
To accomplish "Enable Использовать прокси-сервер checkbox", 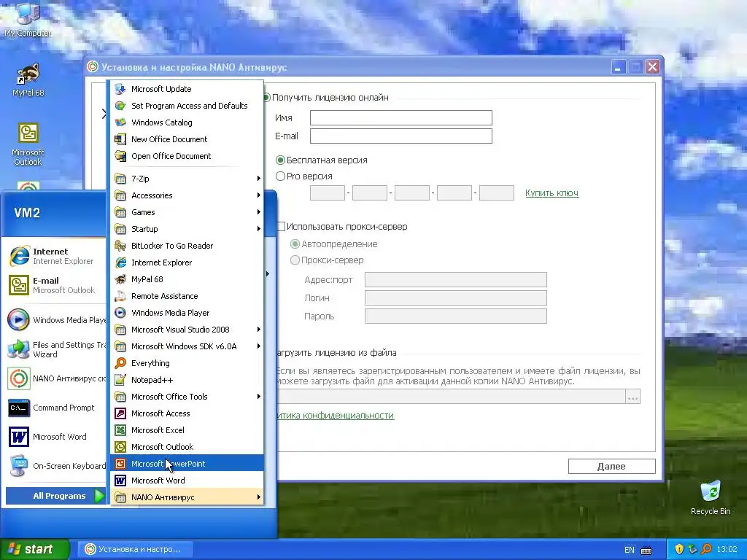I will [x=281, y=227].
